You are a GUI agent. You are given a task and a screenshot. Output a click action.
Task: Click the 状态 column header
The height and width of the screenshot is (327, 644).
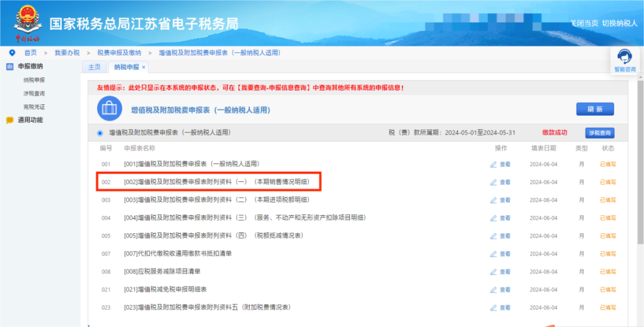click(608, 149)
